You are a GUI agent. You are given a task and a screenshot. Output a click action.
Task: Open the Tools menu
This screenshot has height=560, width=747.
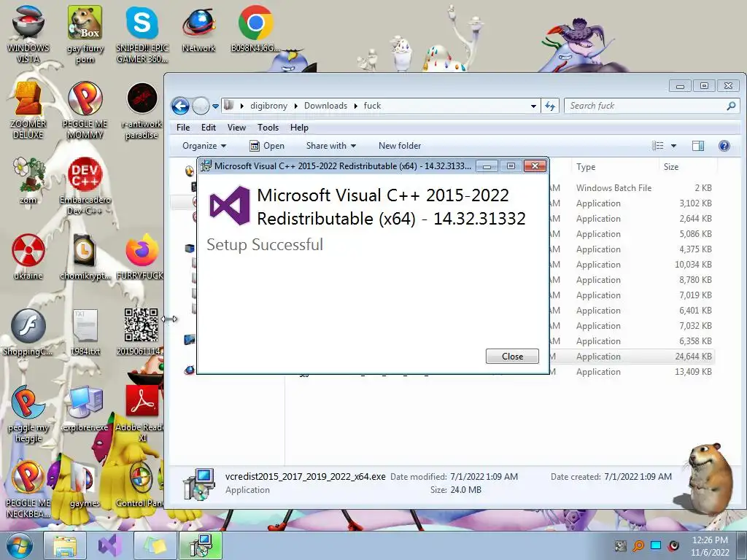(268, 128)
